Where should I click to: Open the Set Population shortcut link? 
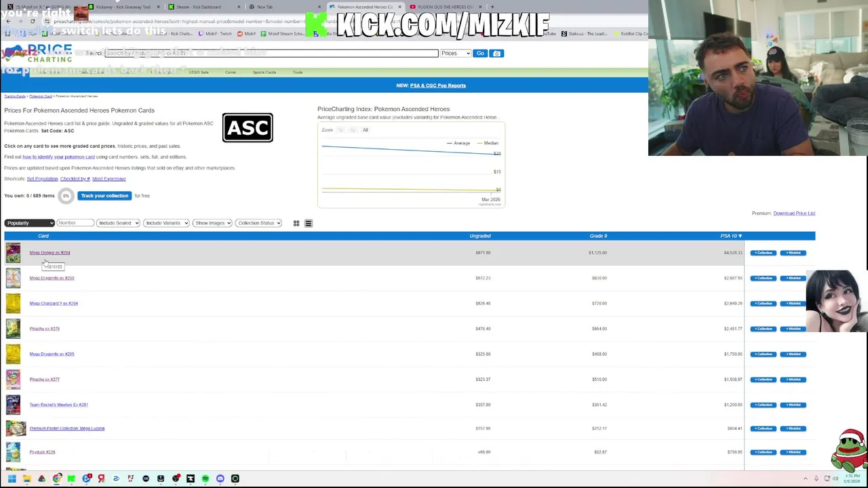(42, 179)
